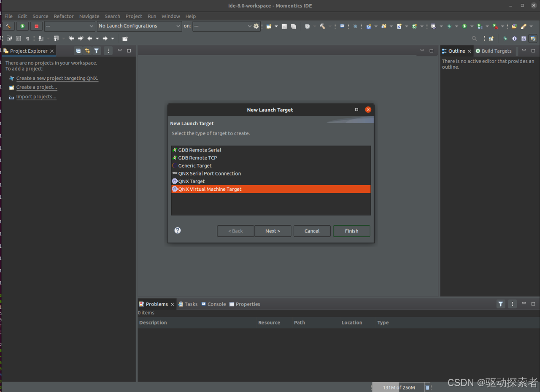Click the 'Import projects...' link
Image resolution: width=540 pixels, height=392 pixels.
[x=36, y=97]
